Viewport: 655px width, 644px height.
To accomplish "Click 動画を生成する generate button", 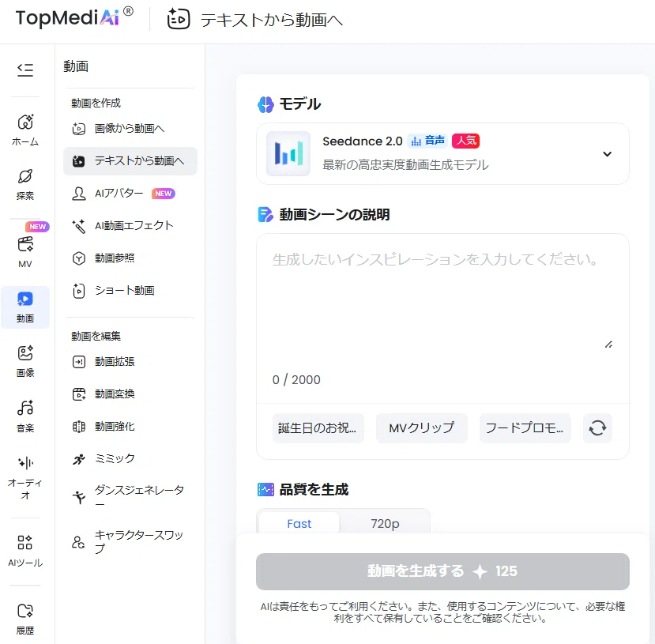I will pyautogui.click(x=442, y=571).
